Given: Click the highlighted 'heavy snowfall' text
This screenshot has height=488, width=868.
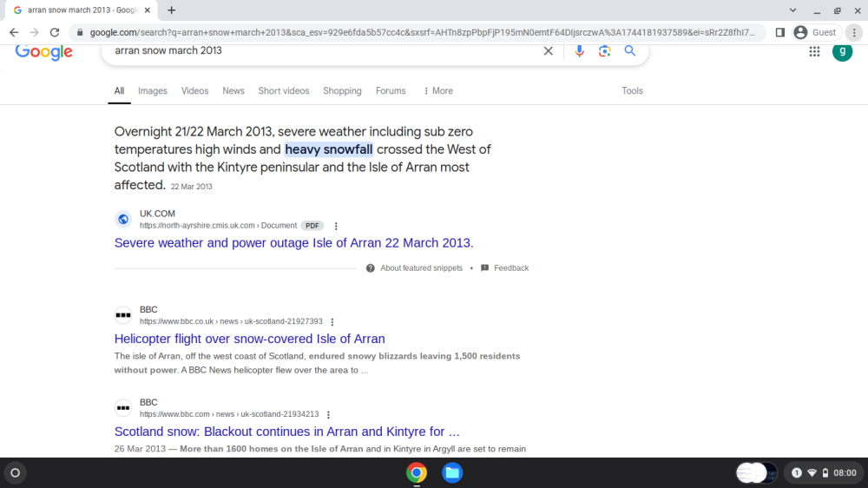Looking at the screenshot, I should (x=329, y=149).
